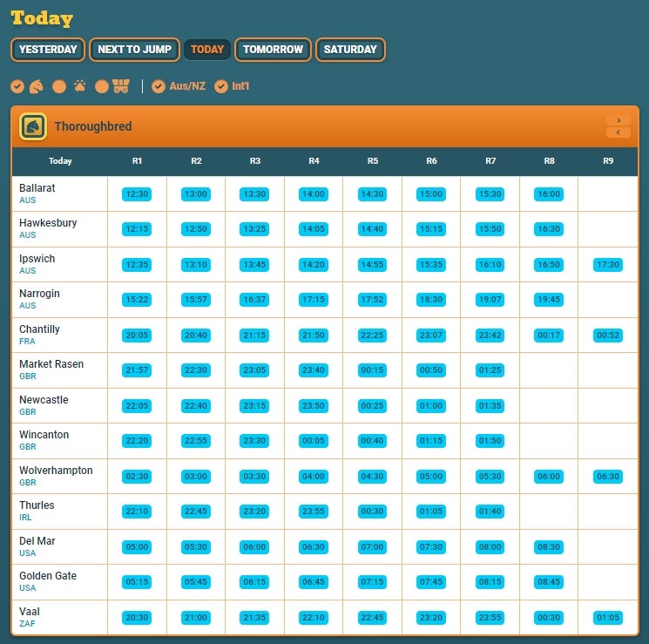649x644 pixels.
Task: Toggle the greyhound paw filter circle
Action: coord(59,86)
